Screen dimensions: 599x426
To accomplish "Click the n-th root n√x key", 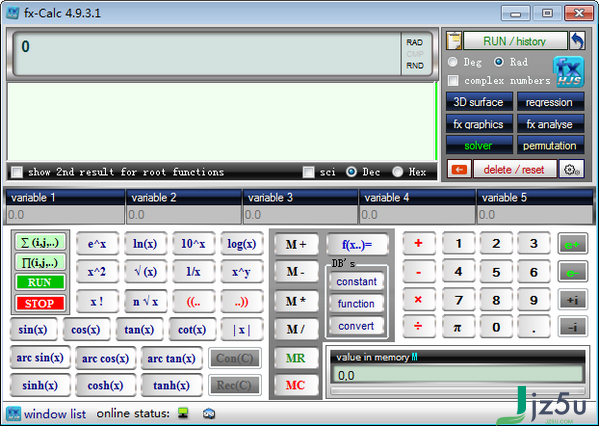I will (145, 301).
